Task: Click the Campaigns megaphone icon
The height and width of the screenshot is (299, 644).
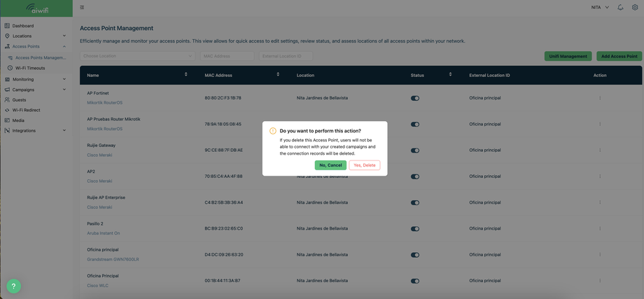Action: (7, 90)
